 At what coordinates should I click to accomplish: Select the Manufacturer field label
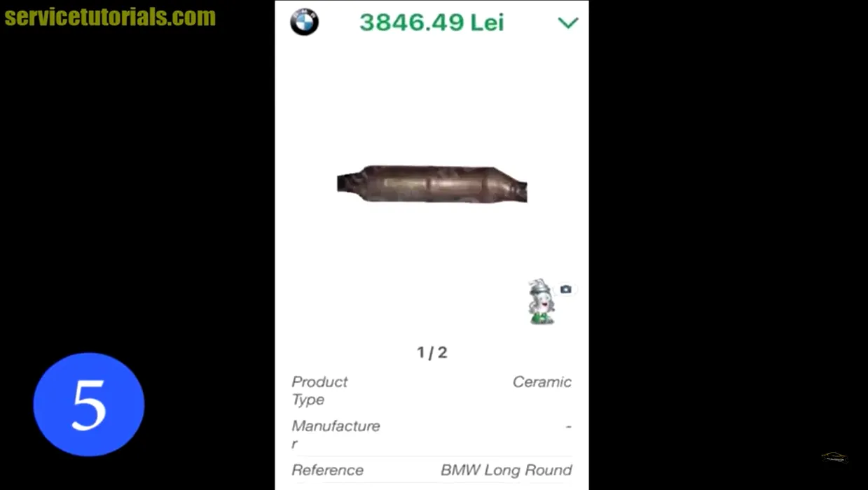[x=336, y=435]
